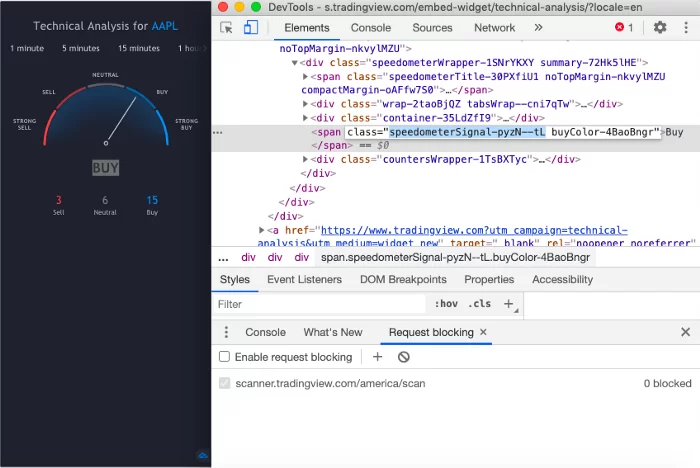
Task: Expand the countersWrapper div node
Action: [x=305, y=159]
